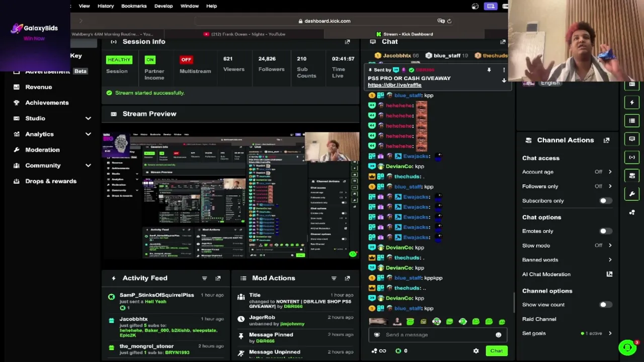This screenshot has width=644, height=362.
Task: Pop out the Activity Feed panel
Action: (x=218, y=278)
